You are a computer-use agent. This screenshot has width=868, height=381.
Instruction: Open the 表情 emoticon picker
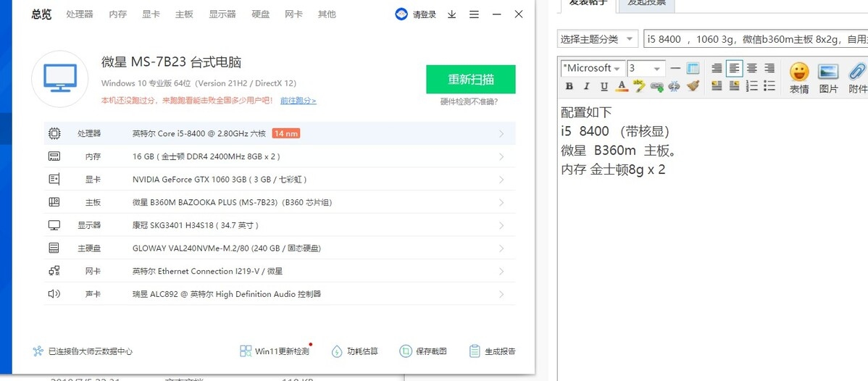click(x=798, y=78)
